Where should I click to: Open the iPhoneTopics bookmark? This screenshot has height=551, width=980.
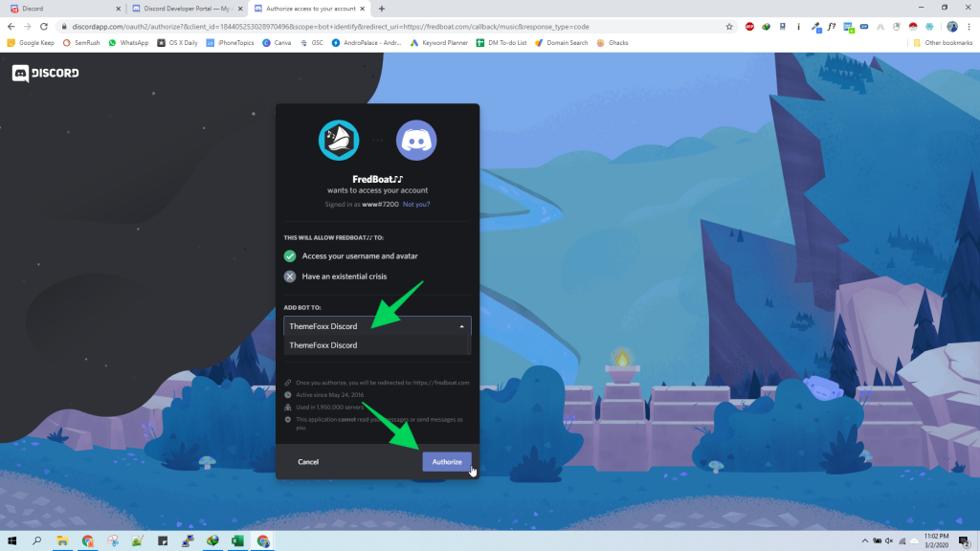coord(230,43)
